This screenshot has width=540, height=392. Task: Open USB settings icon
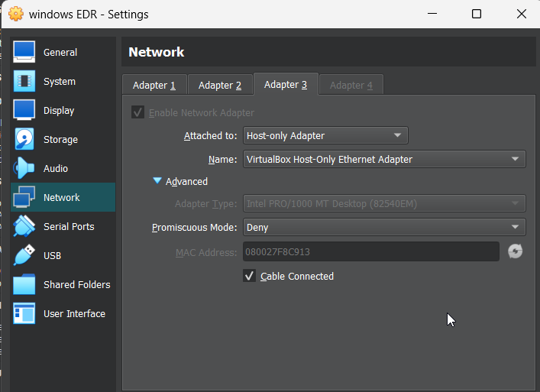tap(24, 255)
